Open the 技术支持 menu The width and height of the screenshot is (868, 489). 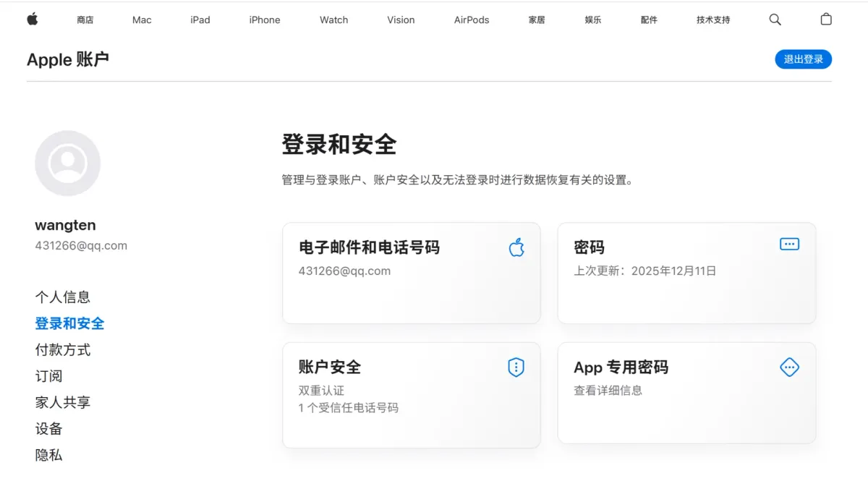coord(713,20)
